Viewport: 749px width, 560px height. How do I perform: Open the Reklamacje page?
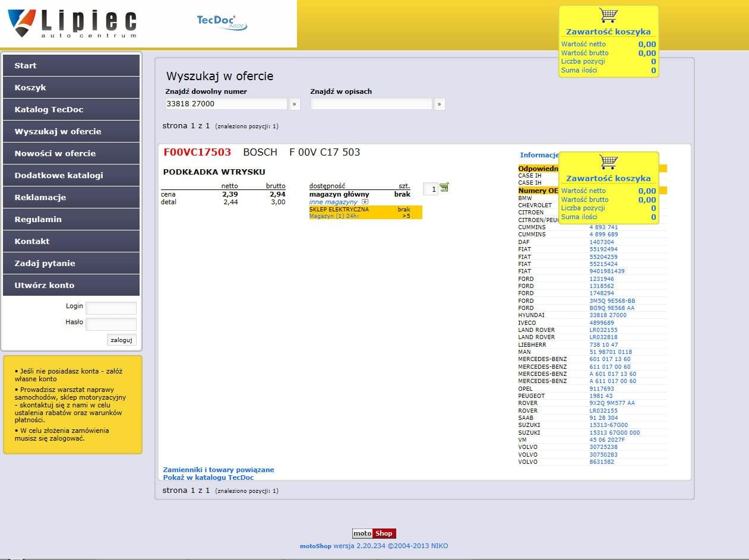coord(71,197)
